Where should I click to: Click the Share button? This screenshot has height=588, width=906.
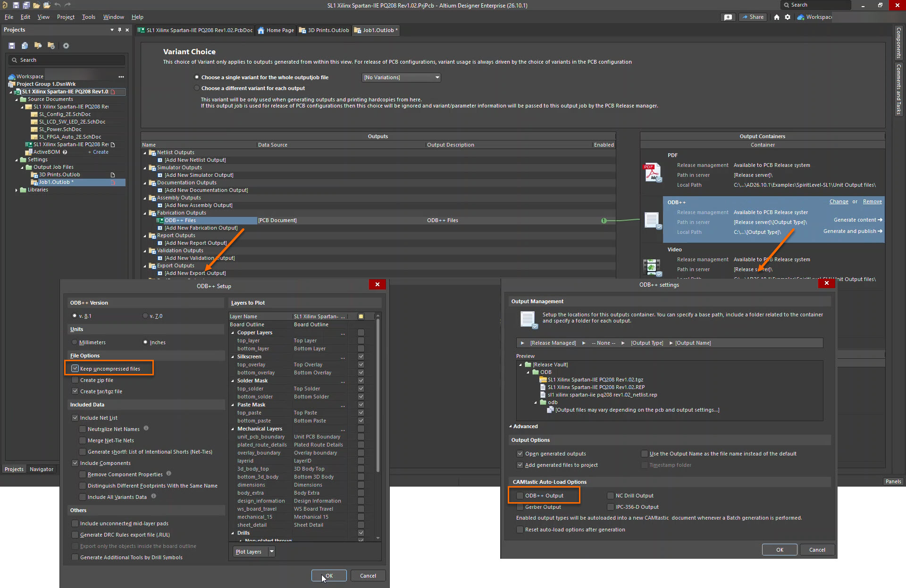753,17
